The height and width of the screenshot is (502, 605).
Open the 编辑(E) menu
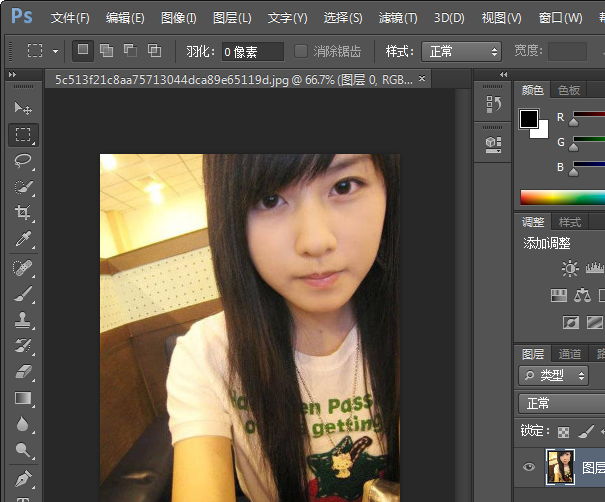click(125, 18)
